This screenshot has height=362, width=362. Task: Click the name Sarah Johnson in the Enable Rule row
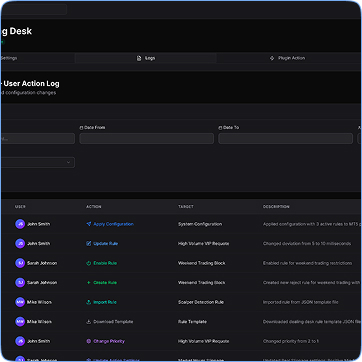point(42,263)
